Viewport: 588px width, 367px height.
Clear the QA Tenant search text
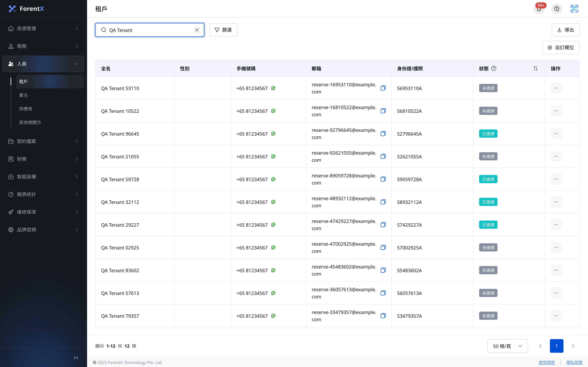point(197,30)
